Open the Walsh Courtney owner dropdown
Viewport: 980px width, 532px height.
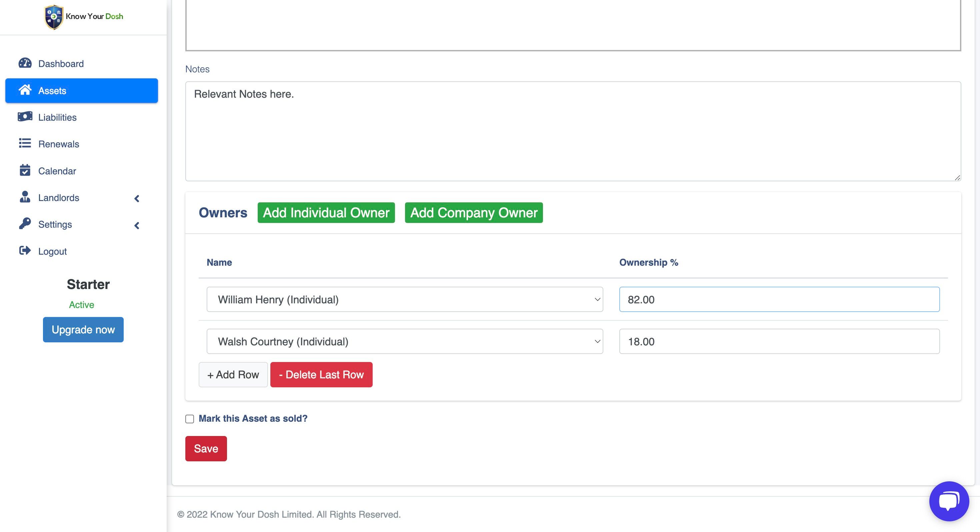pos(404,341)
